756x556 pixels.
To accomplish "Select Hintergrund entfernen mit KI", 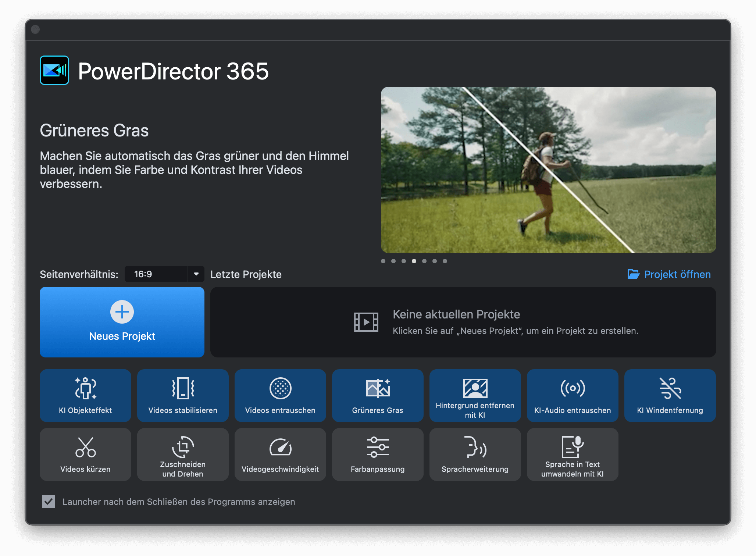I will (x=475, y=396).
